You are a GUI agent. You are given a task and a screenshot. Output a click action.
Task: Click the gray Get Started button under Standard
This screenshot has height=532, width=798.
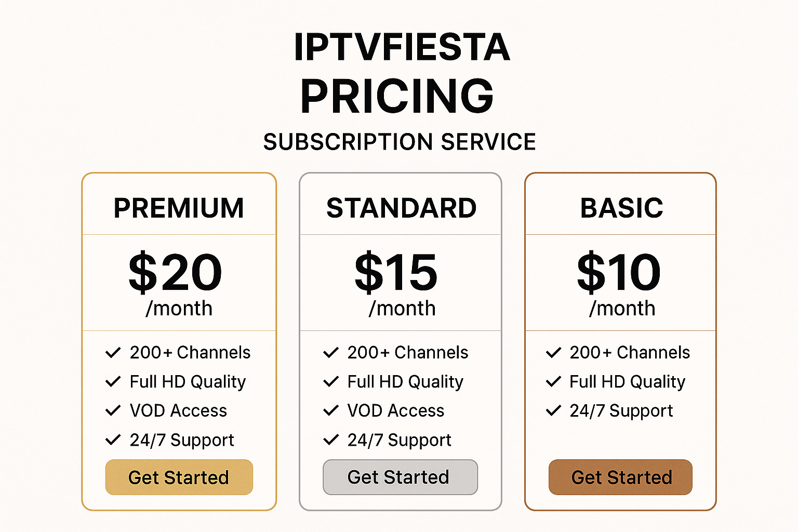[x=400, y=477]
